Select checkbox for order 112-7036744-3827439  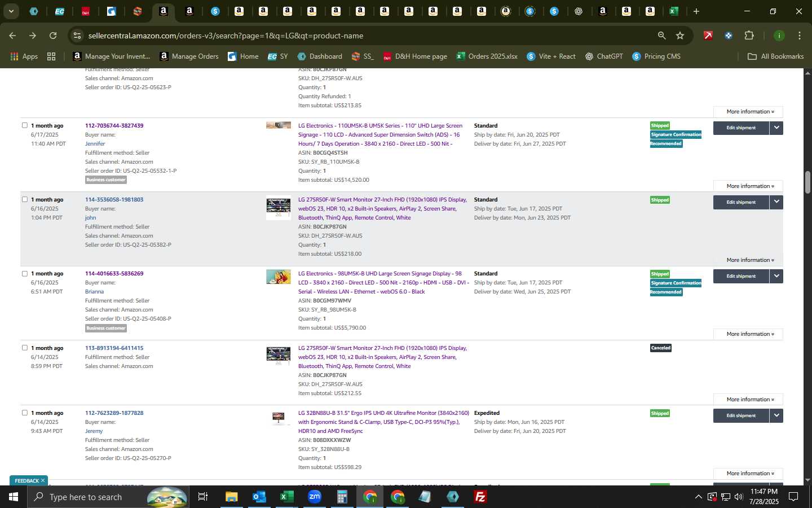[x=25, y=125]
